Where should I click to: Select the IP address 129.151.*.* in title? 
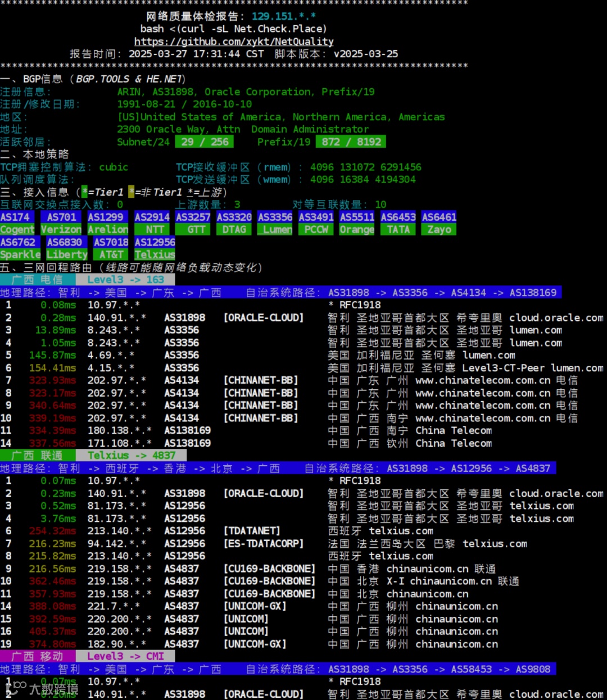(284, 16)
